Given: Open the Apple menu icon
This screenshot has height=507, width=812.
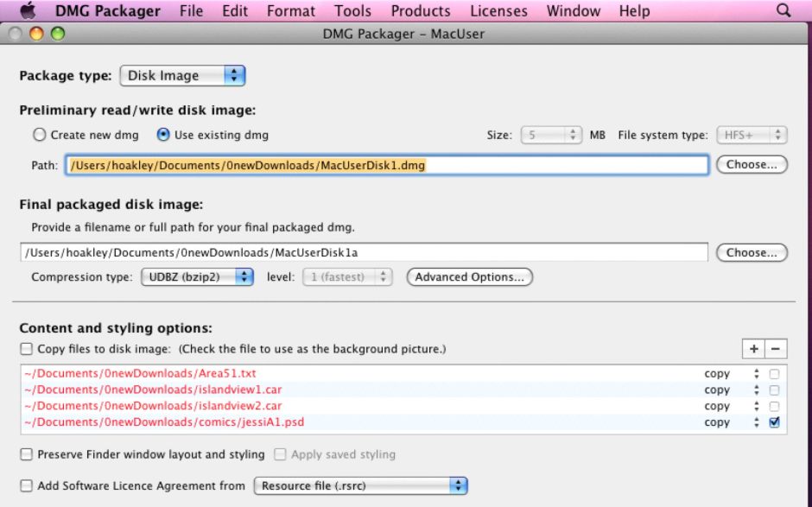Looking at the screenshot, I should tap(28, 10).
